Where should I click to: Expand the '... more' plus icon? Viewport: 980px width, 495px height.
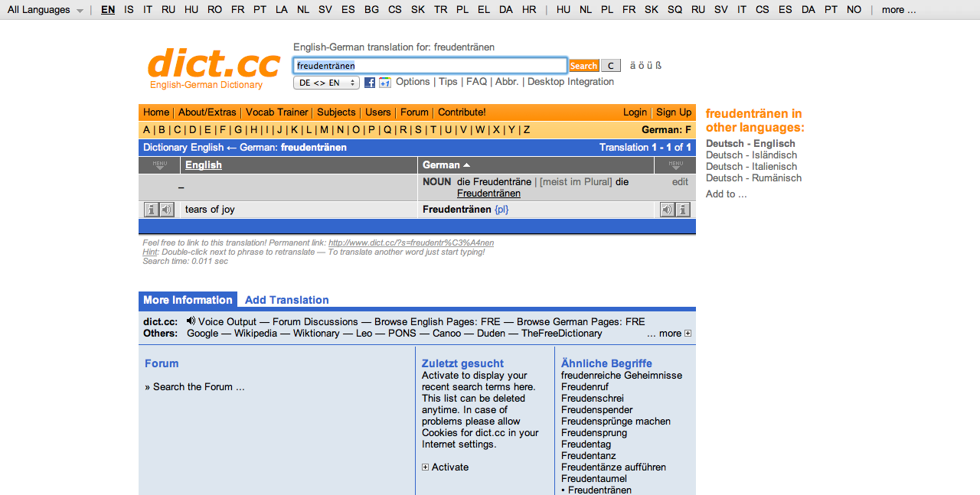click(688, 334)
